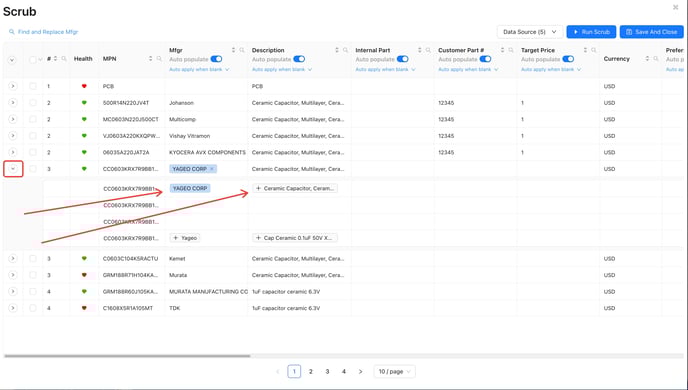Search the Currency column

click(x=656, y=59)
